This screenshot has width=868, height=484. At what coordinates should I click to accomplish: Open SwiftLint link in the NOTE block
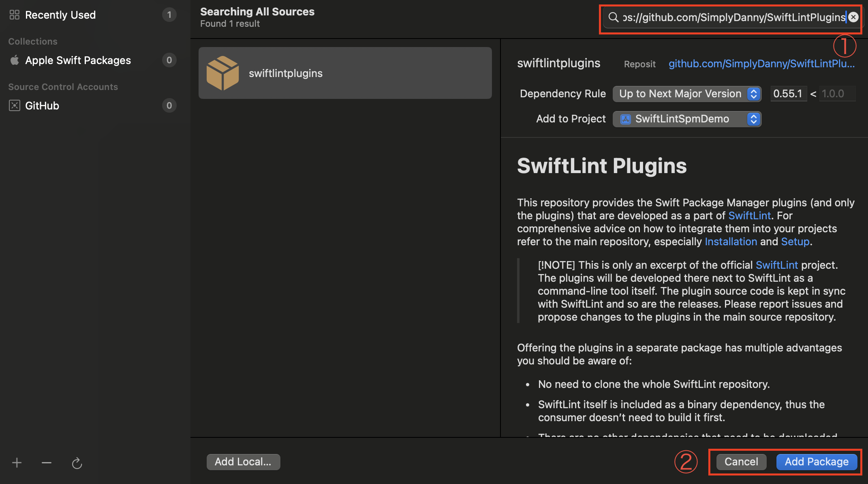(776, 265)
